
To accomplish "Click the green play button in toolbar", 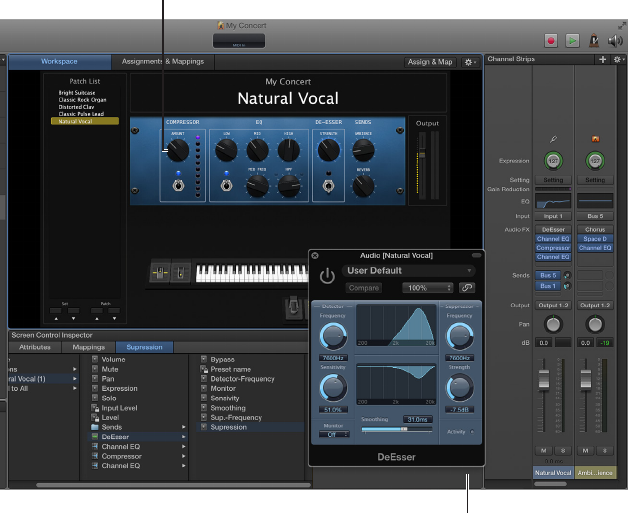I will click(x=572, y=40).
